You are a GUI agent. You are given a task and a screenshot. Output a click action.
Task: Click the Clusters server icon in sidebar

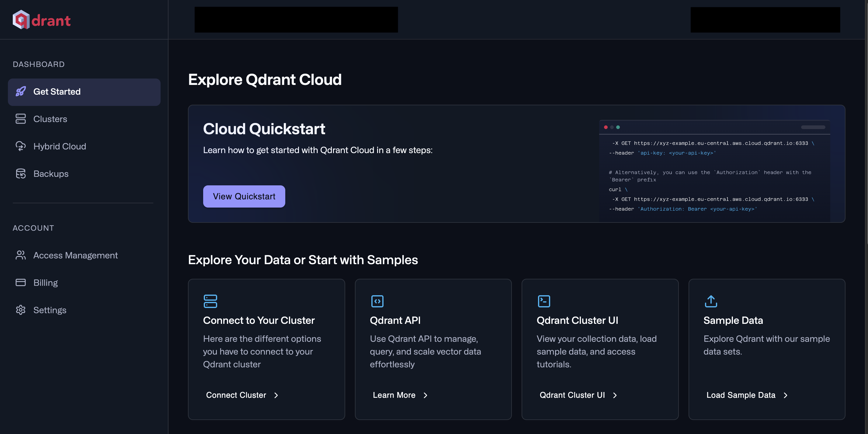[x=21, y=119]
